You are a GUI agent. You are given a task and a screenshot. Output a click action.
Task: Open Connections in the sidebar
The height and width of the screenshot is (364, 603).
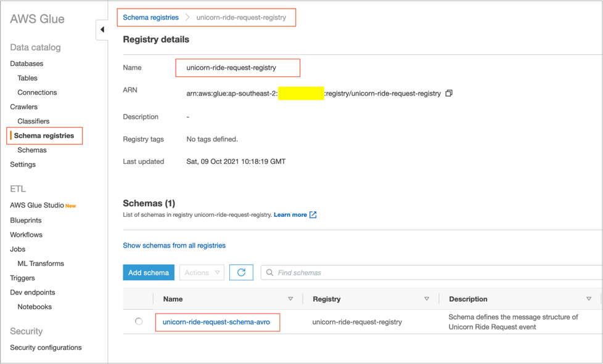click(37, 92)
